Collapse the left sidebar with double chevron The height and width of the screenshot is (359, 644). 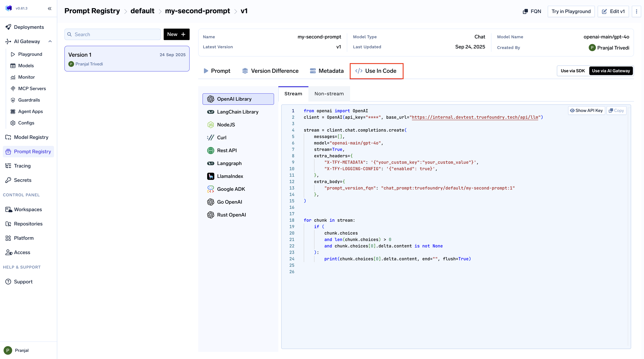pos(50,9)
